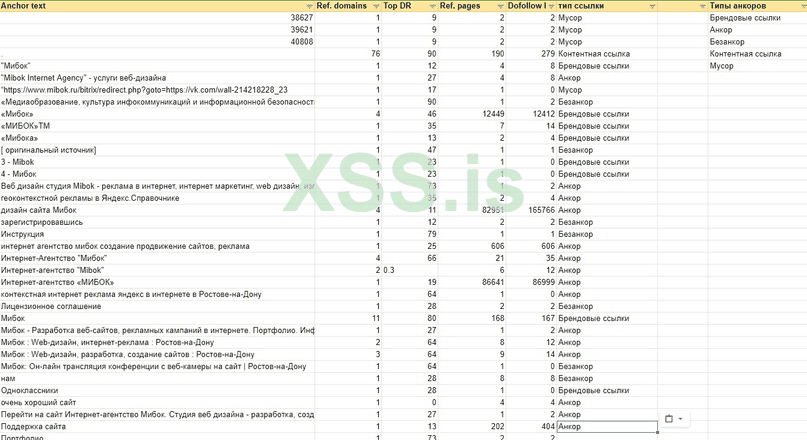Select the Dofollow value 12412

531,114
